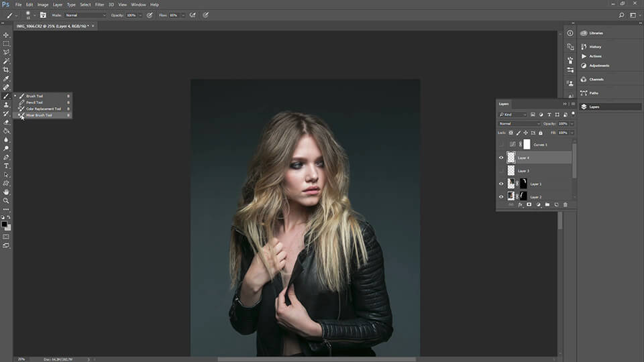Toggle lock transparent pixels

(x=511, y=133)
